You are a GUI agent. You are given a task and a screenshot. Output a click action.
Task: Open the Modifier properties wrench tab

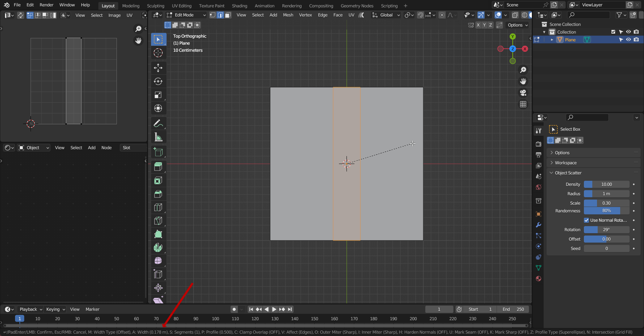pos(539,225)
